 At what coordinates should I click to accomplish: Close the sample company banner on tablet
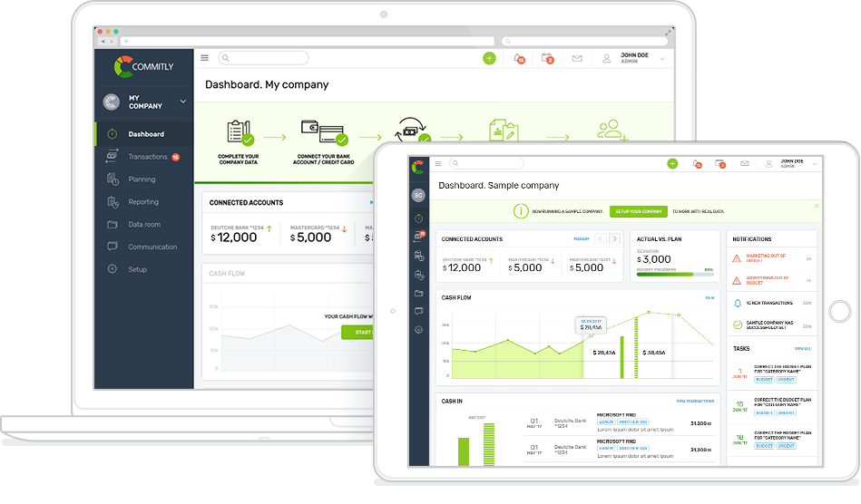(x=816, y=206)
